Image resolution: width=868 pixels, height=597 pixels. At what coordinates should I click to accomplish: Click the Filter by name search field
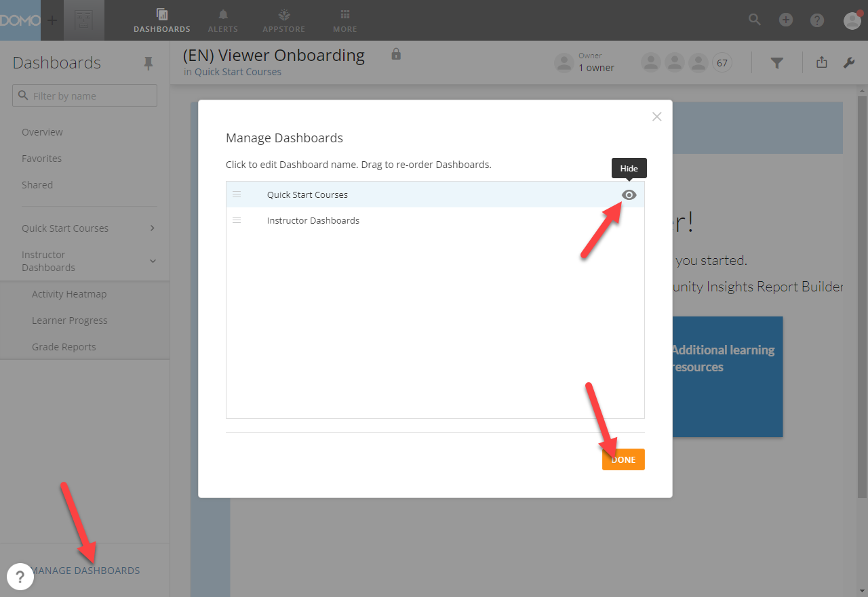click(x=84, y=95)
